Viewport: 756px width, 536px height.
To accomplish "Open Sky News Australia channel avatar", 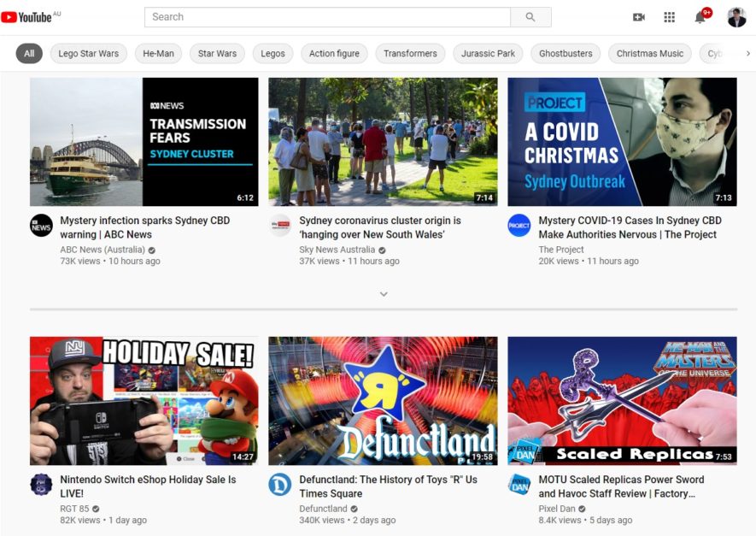I will point(280,226).
